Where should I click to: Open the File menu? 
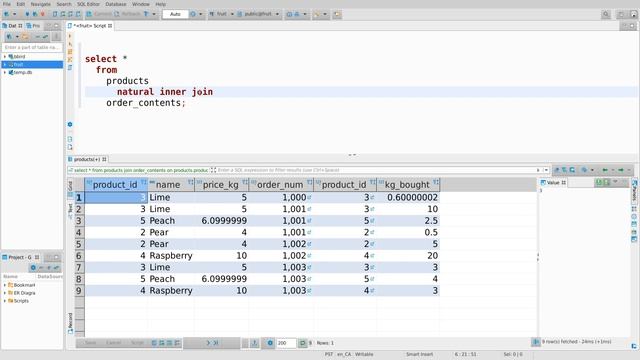tap(7, 4)
